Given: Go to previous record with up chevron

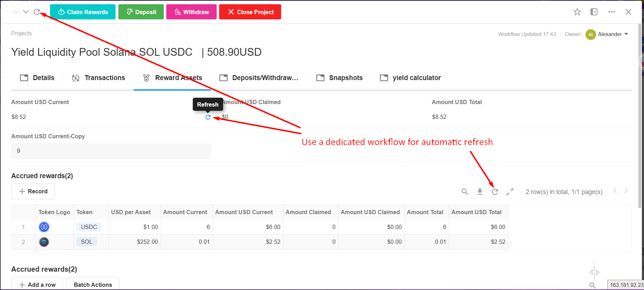Looking at the screenshot, I should 15,12.
